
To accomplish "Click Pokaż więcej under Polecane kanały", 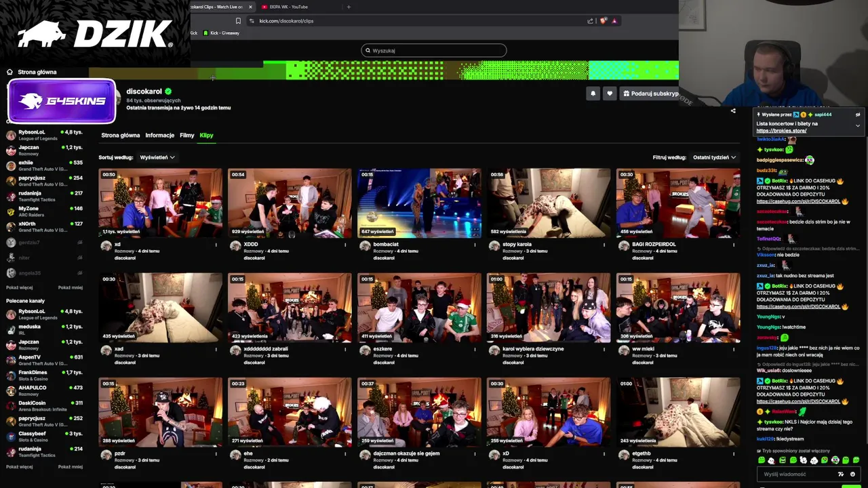I will click(20, 466).
